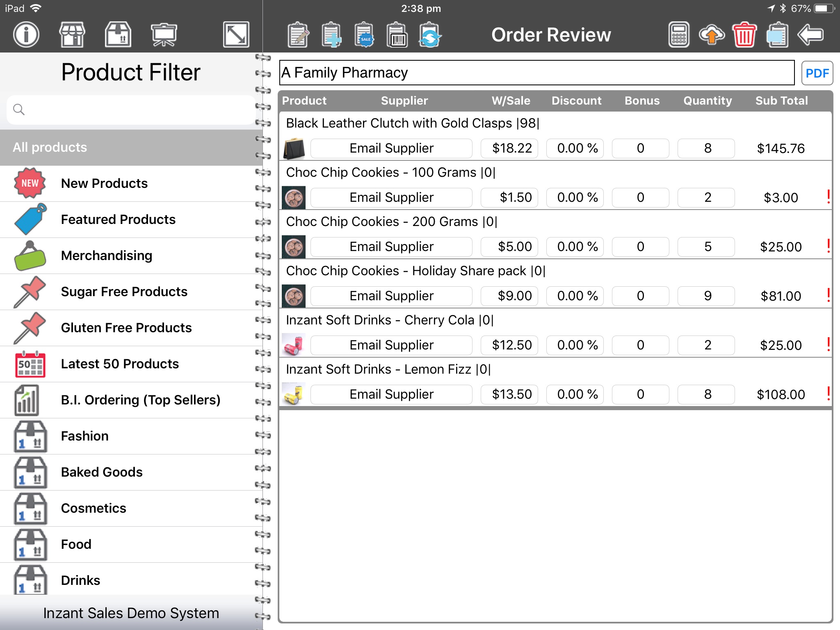This screenshot has height=630, width=840.
Task: Open the Baked Goods category
Action: (x=102, y=472)
